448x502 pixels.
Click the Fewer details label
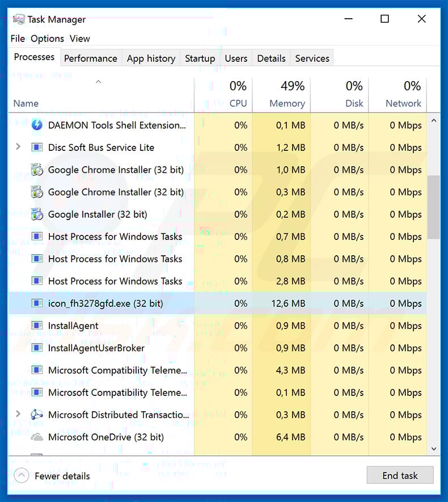62,476
